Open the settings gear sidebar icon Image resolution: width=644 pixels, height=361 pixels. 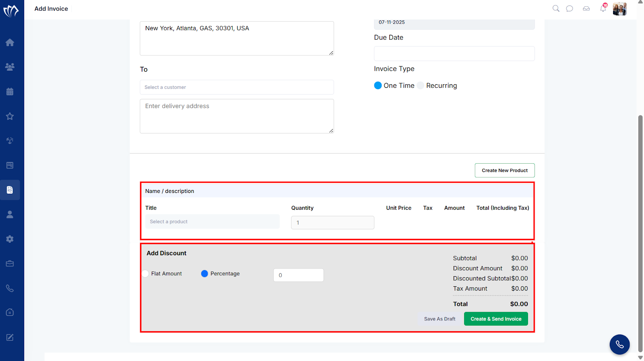pos(10,239)
